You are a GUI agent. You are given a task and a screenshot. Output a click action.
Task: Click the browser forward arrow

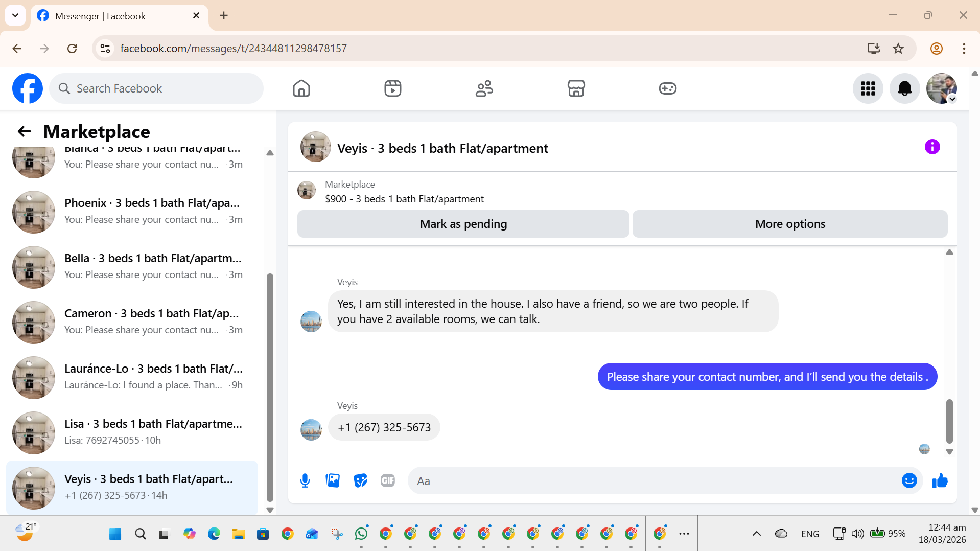coord(44,49)
